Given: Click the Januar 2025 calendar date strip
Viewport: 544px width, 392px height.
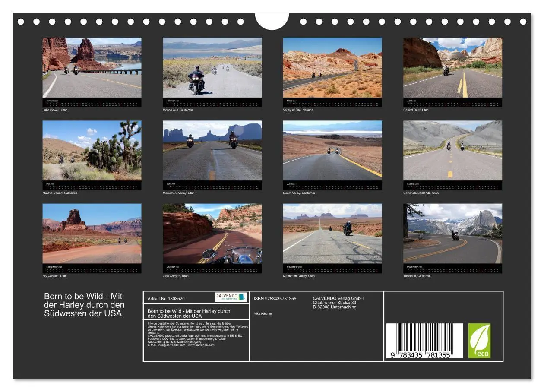Looking at the screenshot, I should point(92,103).
